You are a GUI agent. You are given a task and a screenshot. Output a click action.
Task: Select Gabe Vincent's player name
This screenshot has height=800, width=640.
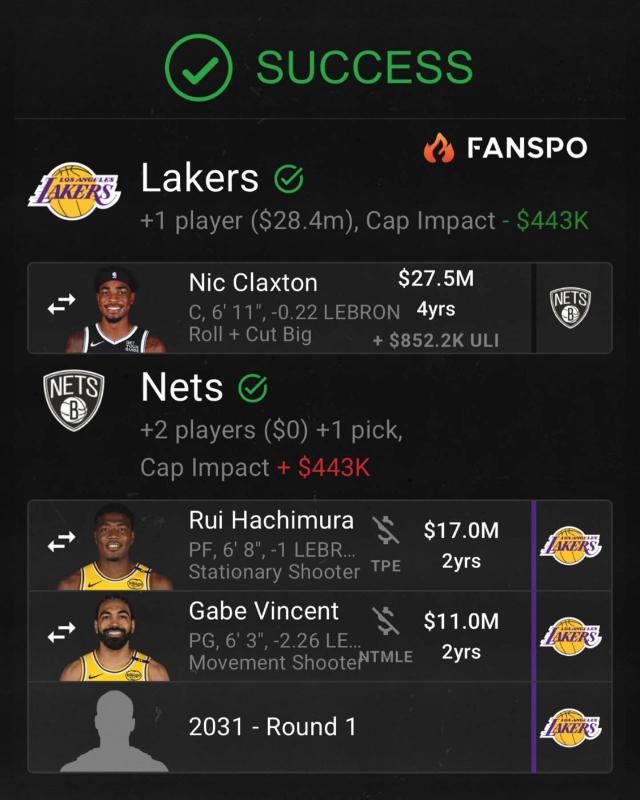[x=264, y=611]
